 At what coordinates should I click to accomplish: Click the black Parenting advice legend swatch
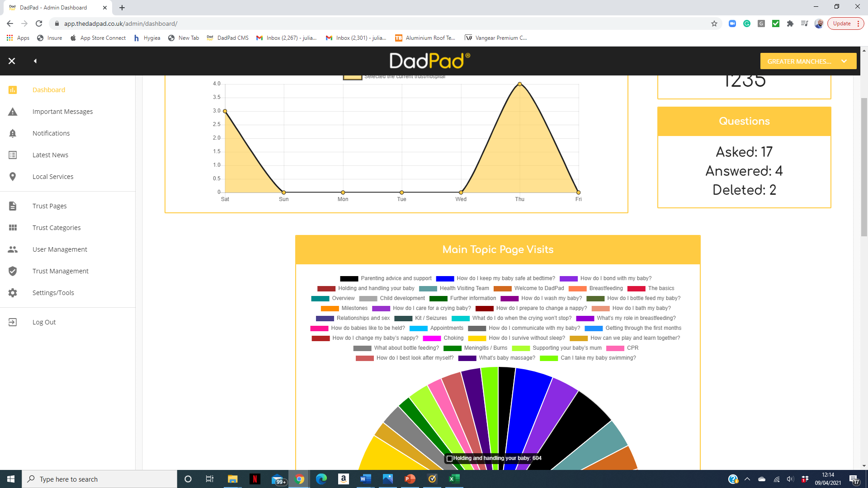tap(349, 279)
